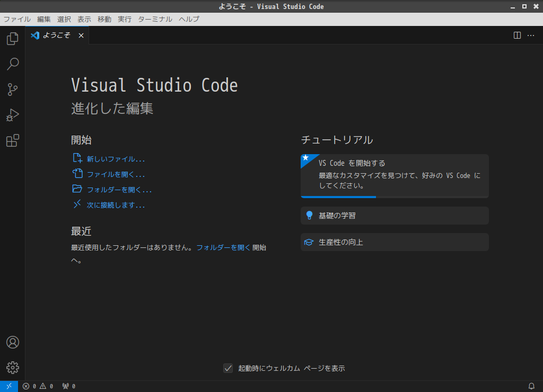
Task: Open the 表示 menu
Action: [84, 19]
